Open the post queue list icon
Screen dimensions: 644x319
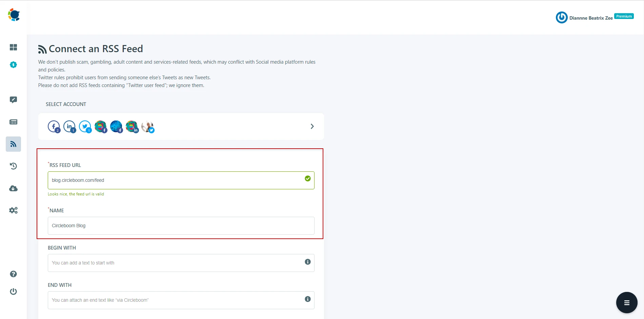pos(13,122)
